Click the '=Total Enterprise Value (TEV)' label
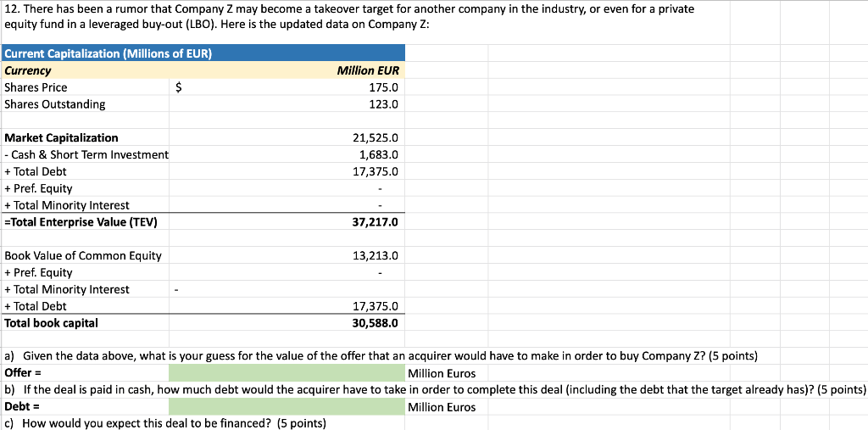 pos(81,222)
